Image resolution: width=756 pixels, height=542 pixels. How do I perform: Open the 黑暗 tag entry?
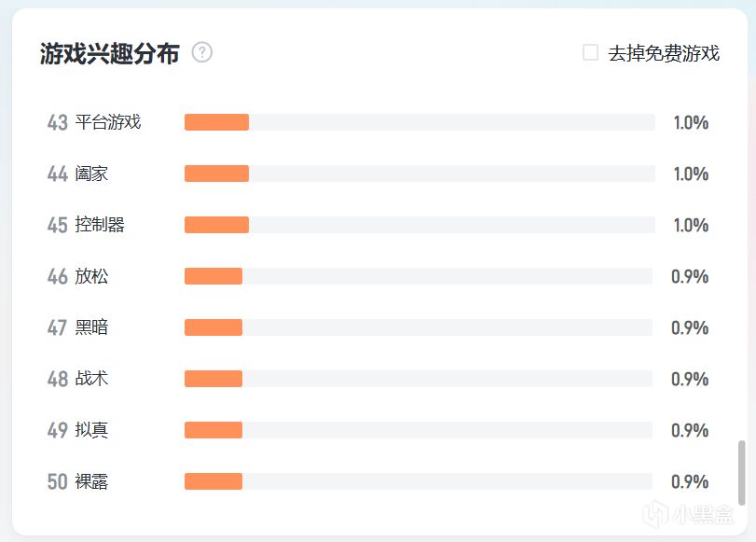click(x=91, y=327)
